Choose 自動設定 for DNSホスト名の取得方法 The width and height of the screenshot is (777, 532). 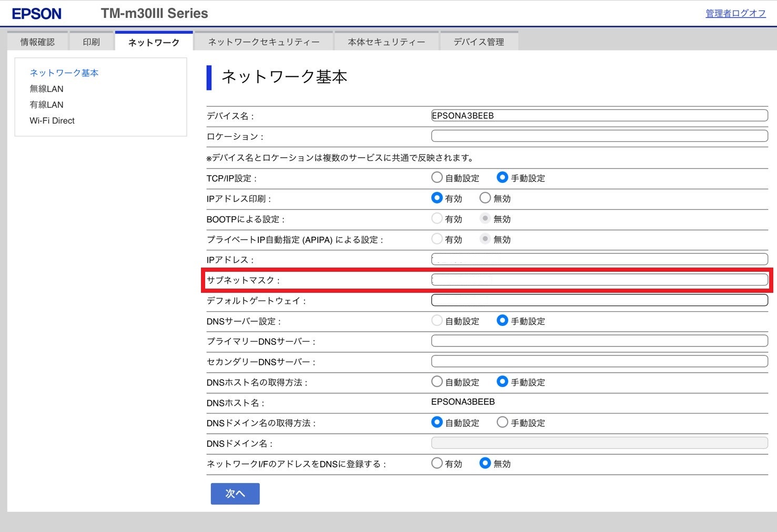click(437, 382)
